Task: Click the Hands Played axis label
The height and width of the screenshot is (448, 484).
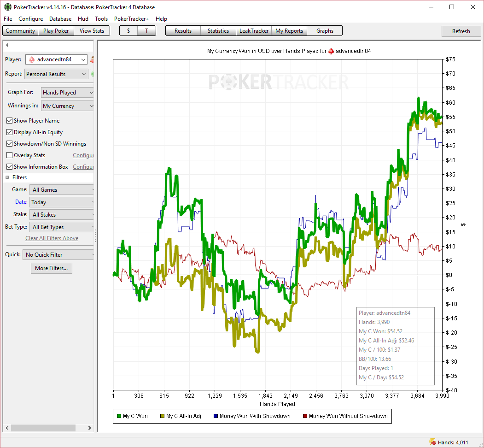Action: tap(277, 404)
